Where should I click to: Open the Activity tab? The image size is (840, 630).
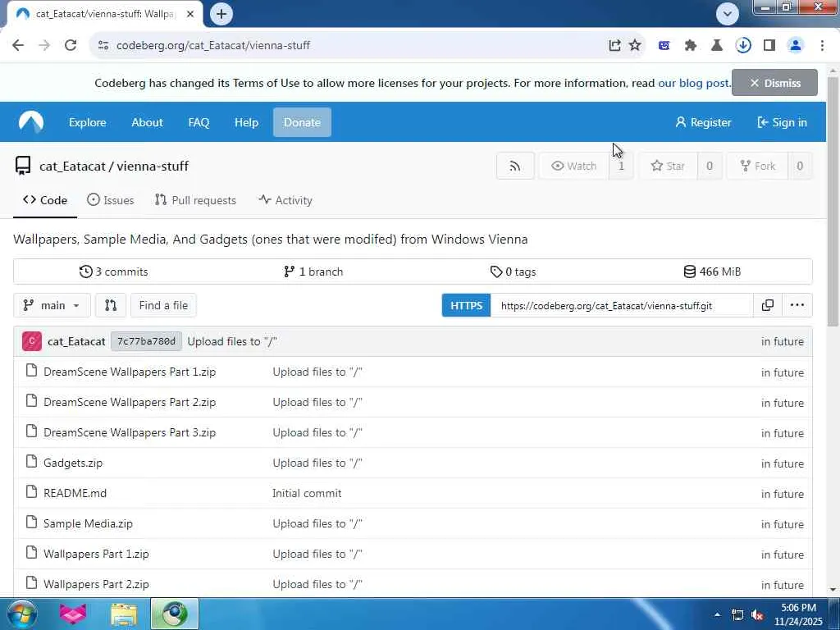[x=285, y=200]
